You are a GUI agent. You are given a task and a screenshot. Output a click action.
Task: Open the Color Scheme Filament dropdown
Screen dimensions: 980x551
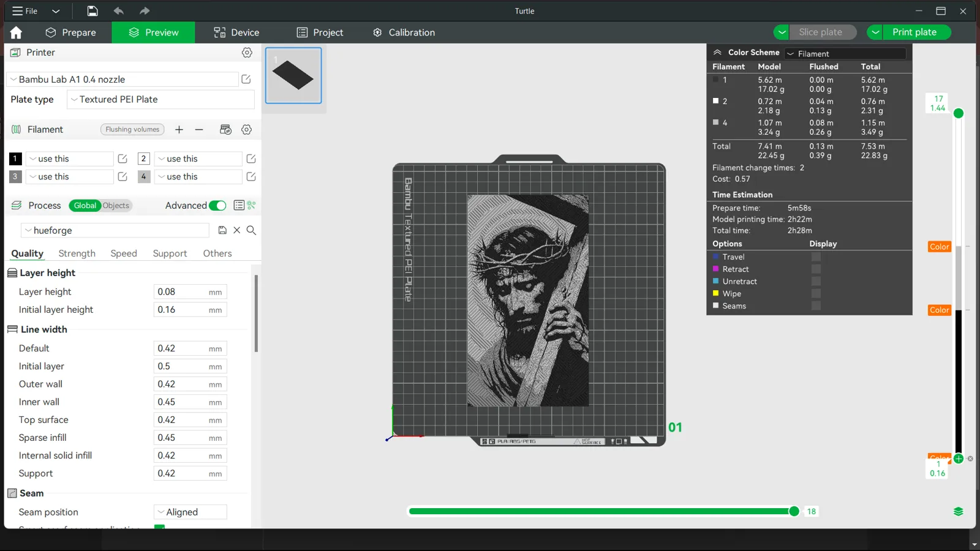[845, 54]
